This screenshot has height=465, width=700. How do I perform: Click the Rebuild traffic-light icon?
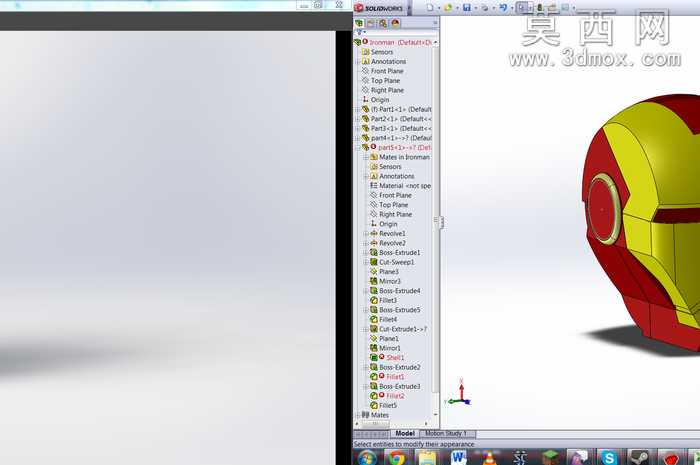pos(540,8)
